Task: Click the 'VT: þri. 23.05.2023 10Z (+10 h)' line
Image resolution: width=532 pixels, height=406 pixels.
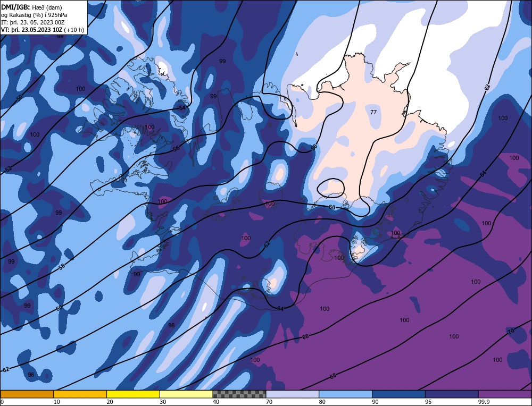Action: coord(43,29)
